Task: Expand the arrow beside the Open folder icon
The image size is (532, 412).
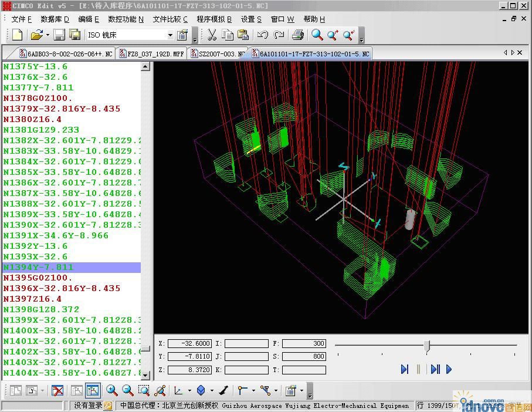Action: [48, 35]
